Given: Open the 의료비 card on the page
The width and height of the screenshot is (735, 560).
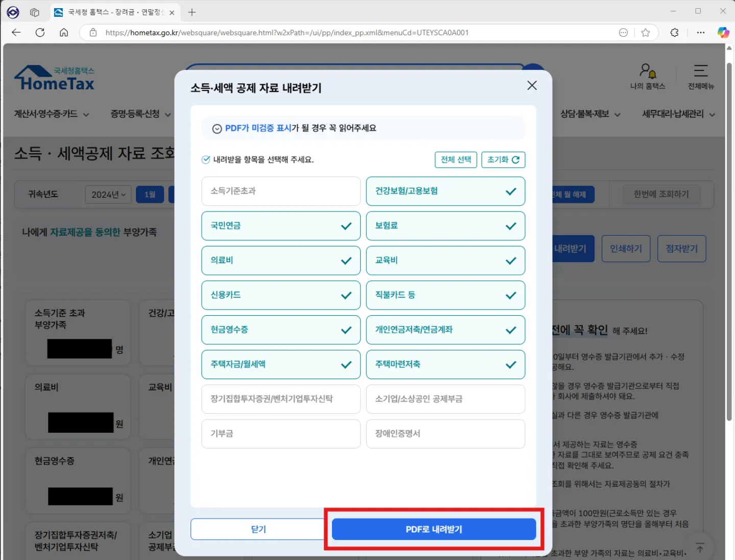Looking at the screenshot, I should tap(78, 407).
